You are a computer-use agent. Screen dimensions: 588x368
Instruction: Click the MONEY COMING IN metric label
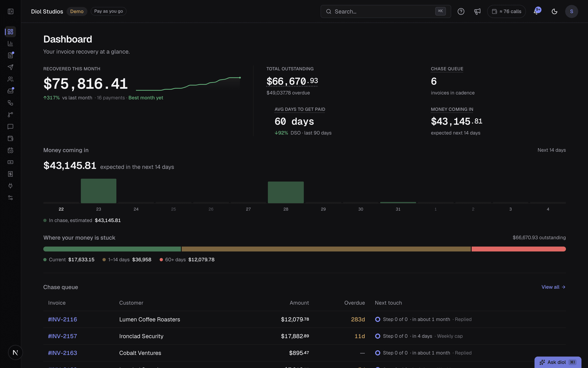pyautogui.click(x=452, y=109)
